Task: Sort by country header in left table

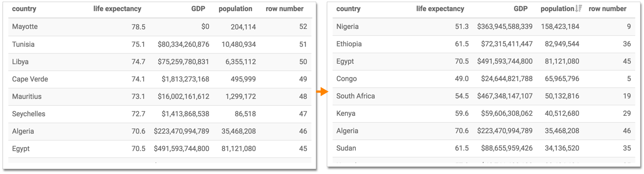Action: click(24, 9)
